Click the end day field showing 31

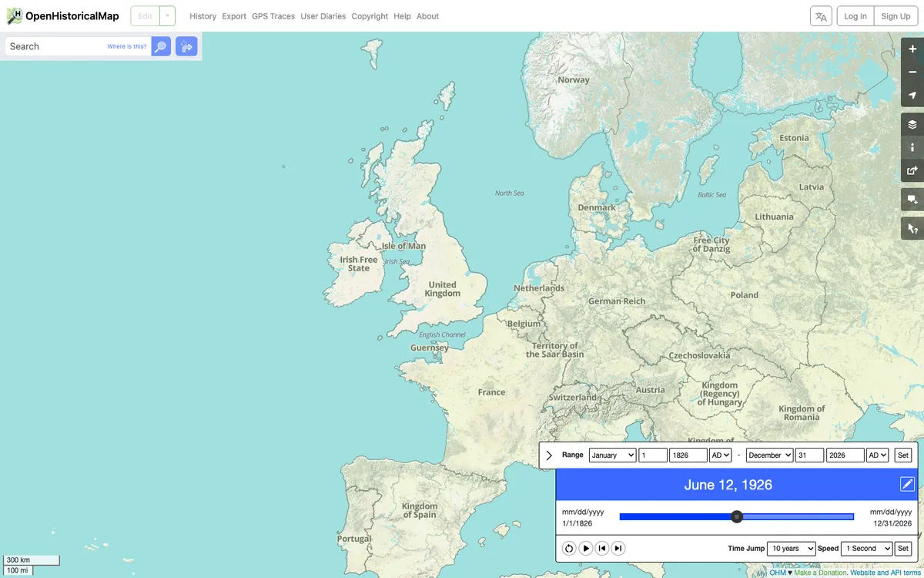(810, 455)
